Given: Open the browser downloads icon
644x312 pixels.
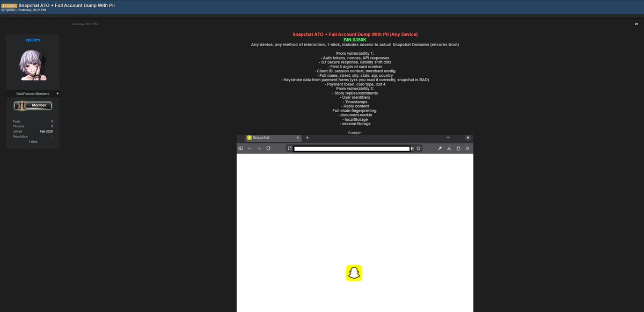Looking at the screenshot, I should 449,148.
